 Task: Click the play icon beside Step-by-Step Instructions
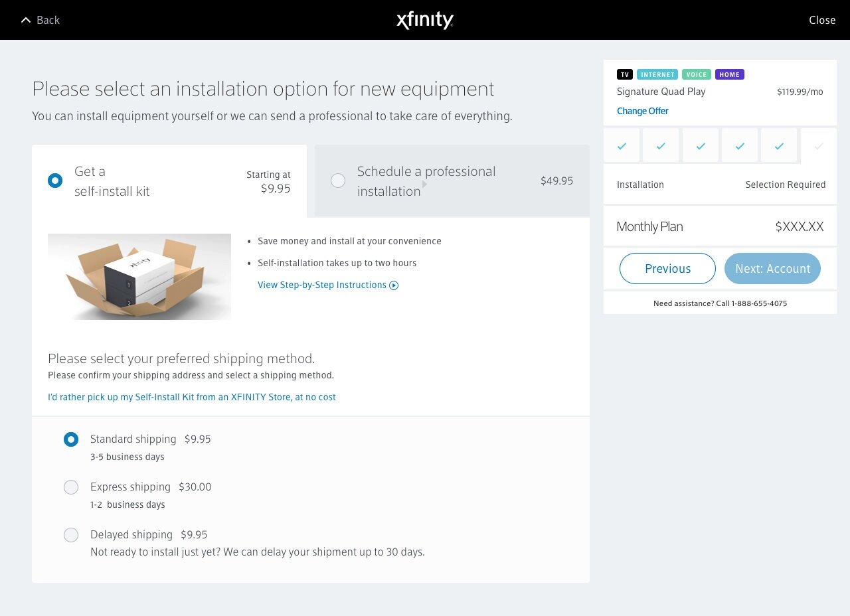(394, 285)
